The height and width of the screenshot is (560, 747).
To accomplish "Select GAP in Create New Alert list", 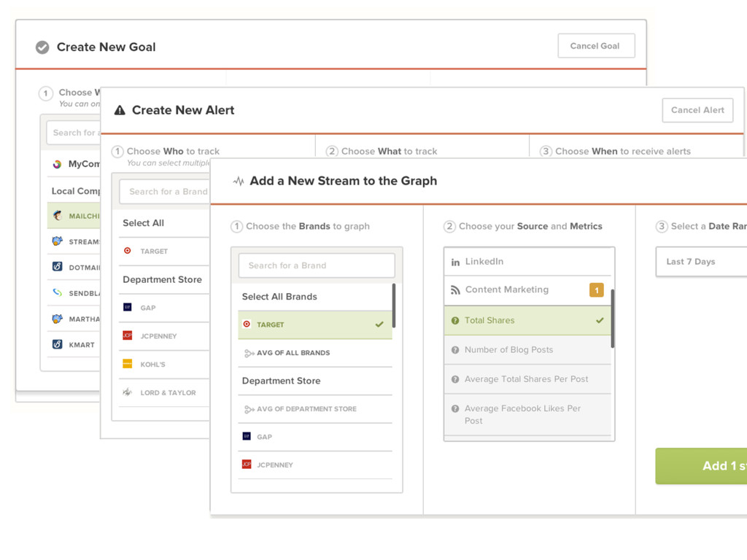I will point(163,308).
